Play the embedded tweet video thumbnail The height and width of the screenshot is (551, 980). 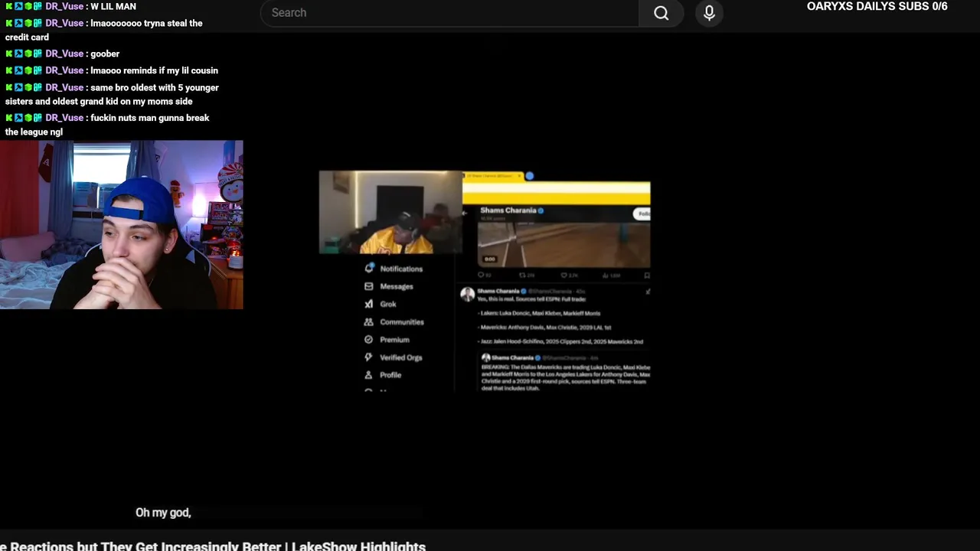click(x=563, y=245)
